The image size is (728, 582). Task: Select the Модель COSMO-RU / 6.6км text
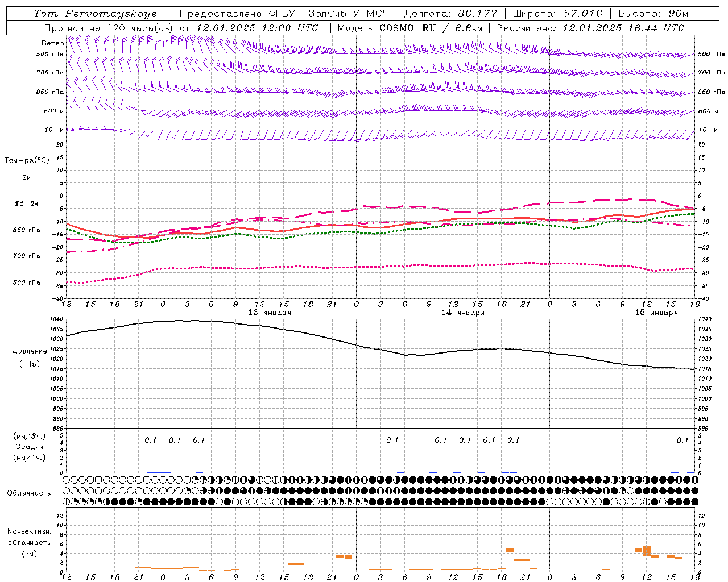pyautogui.click(x=409, y=28)
